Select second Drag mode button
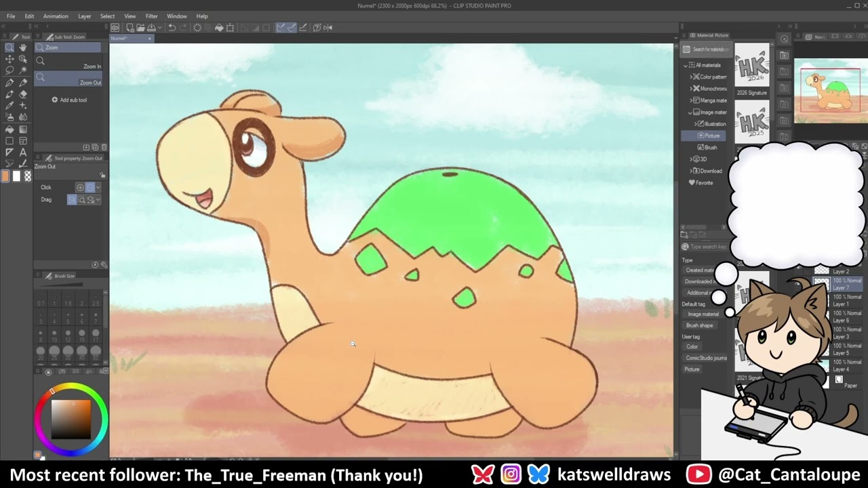This screenshot has width=868, height=488. click(82, 200)
